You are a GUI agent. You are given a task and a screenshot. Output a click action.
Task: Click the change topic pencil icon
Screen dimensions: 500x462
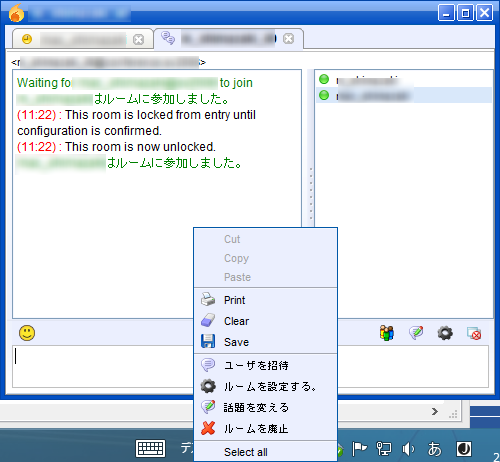(x=416, y=333)
